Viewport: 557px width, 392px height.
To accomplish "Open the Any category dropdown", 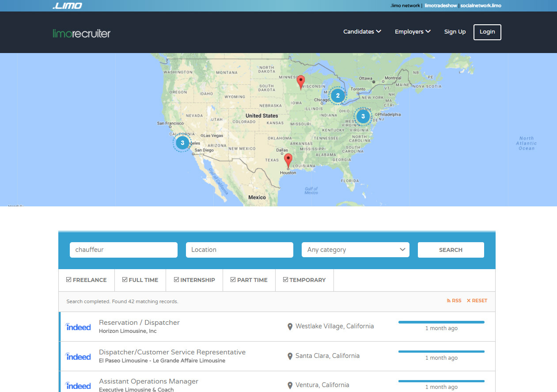I will 356,250.
